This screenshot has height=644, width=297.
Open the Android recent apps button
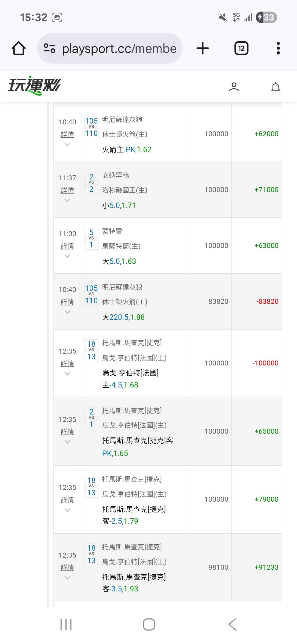tap(66, 624)
